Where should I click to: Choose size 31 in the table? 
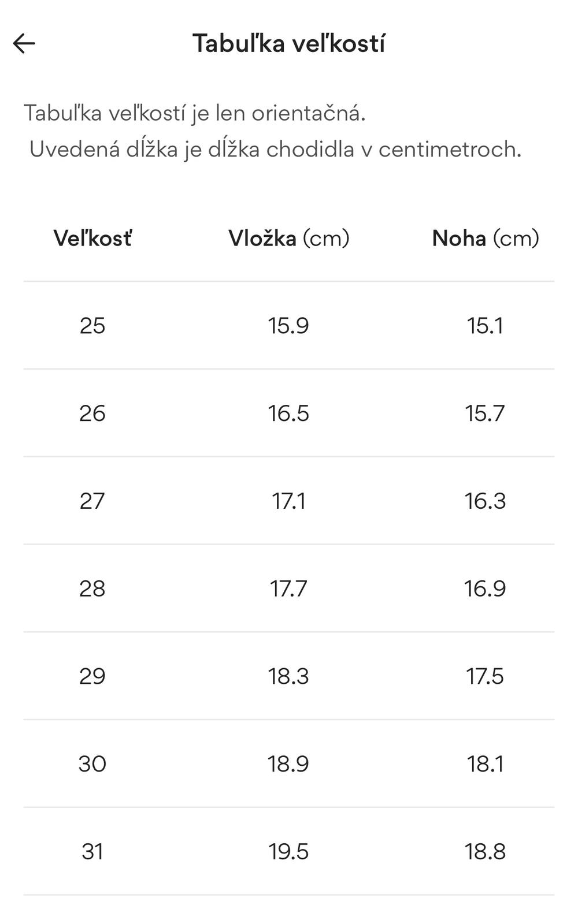tap(92, 852)
